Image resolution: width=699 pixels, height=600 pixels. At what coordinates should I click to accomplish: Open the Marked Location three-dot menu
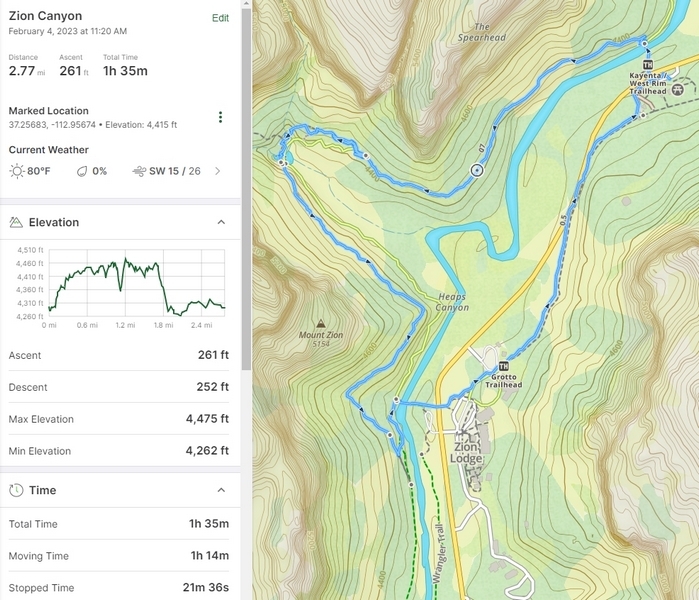(x=220, y=117)
